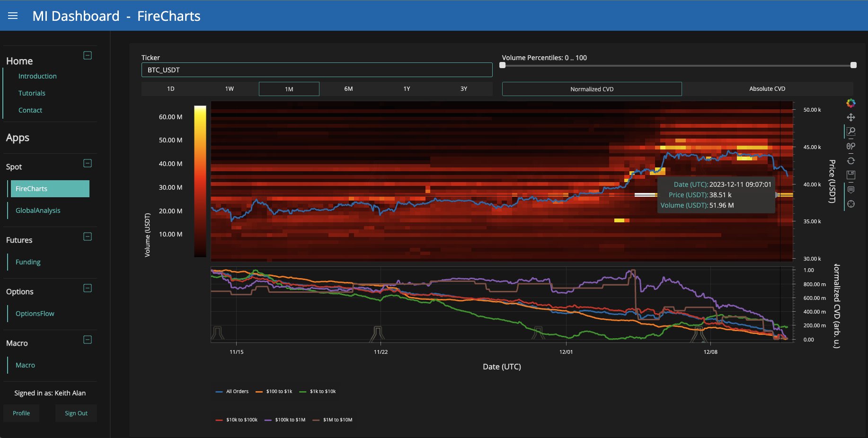
Task: Enable the Wheel Zoom tool
Action: (850, 146)
